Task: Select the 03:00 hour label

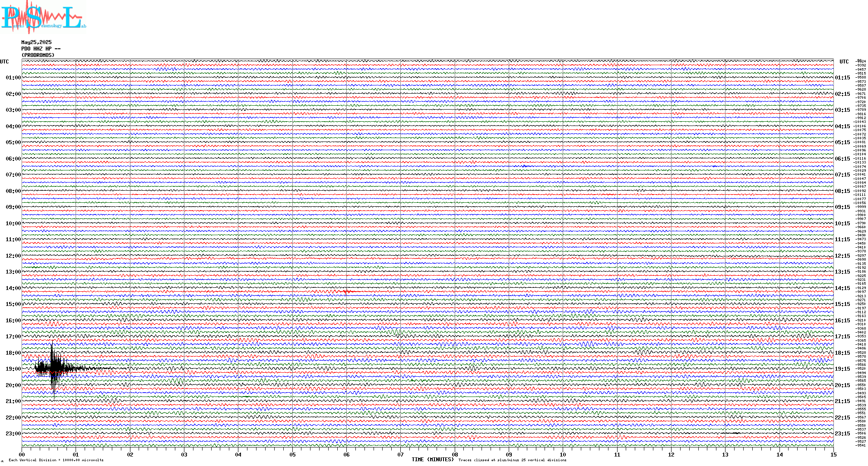Action: tap(13, 110)
